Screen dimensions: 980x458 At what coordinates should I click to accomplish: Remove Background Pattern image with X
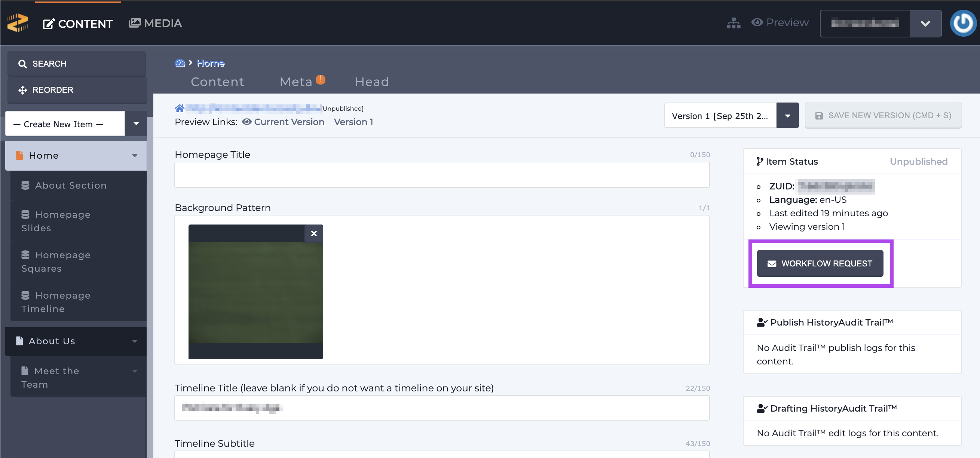pos(313,233)
